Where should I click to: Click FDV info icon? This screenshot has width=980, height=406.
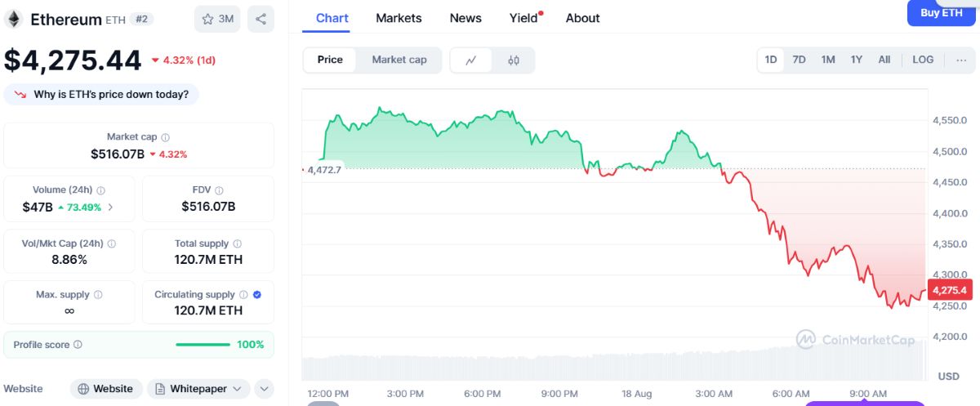pyautogui.click(x=218, y=190)
